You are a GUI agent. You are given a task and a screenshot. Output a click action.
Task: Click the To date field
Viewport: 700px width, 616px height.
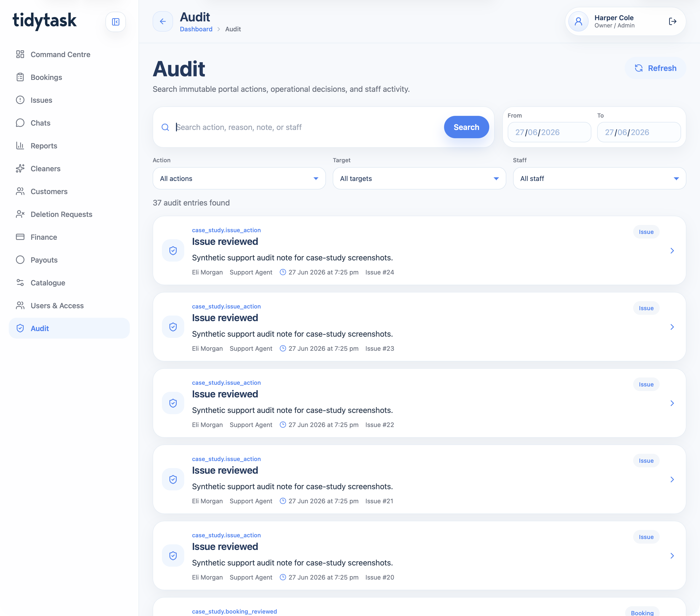point(639,132)
